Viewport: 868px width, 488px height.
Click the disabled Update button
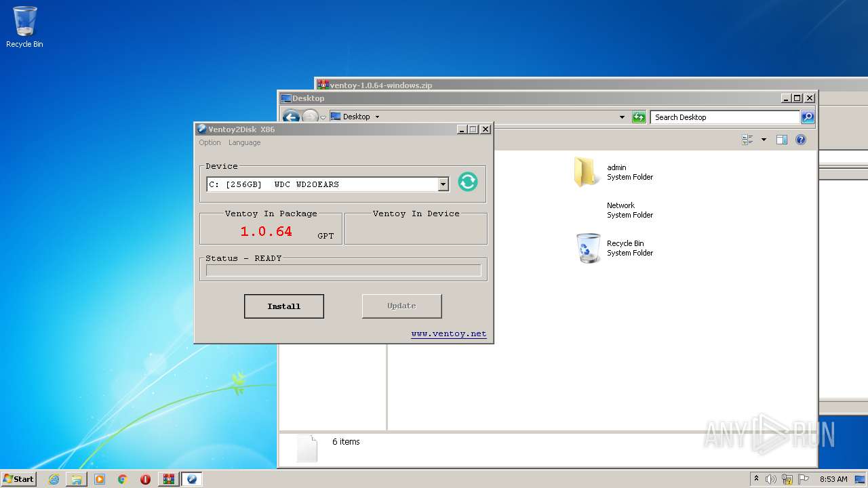click(401, 306)
